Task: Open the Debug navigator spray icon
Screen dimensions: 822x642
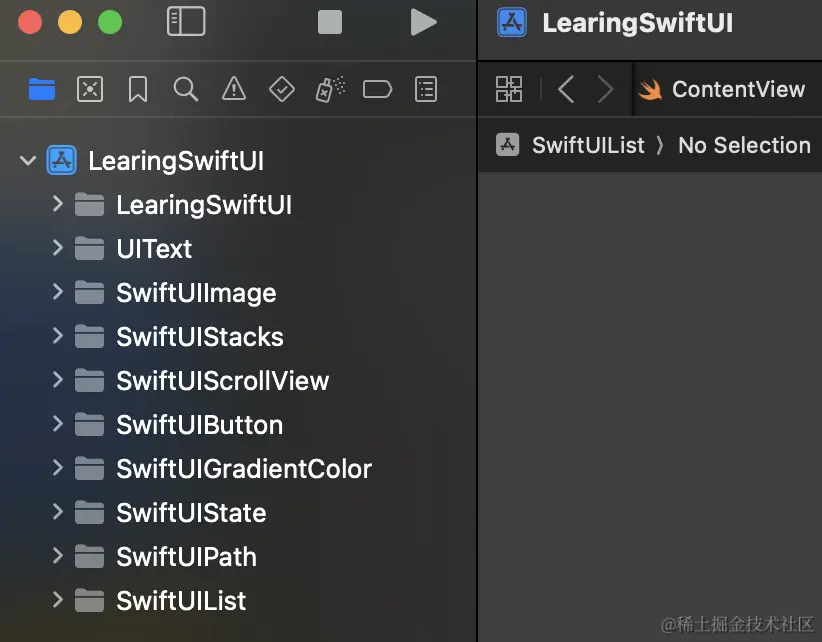Action: point(330,89)
